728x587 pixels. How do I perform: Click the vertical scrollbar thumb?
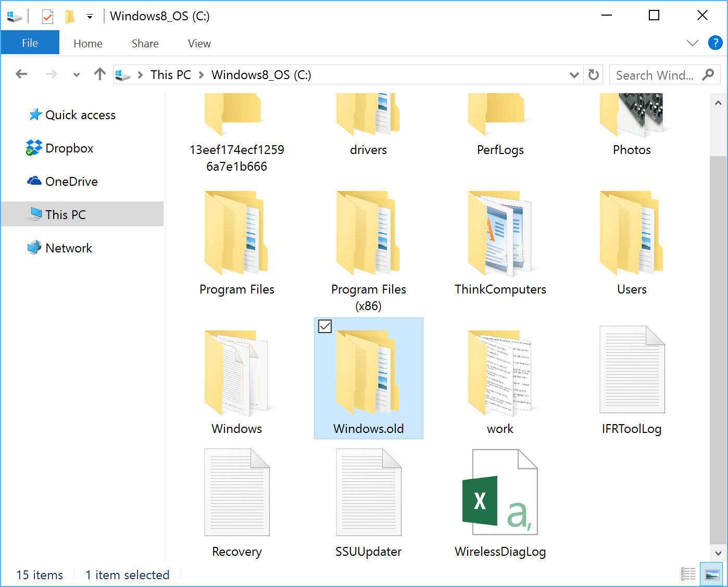click(718, 349)
